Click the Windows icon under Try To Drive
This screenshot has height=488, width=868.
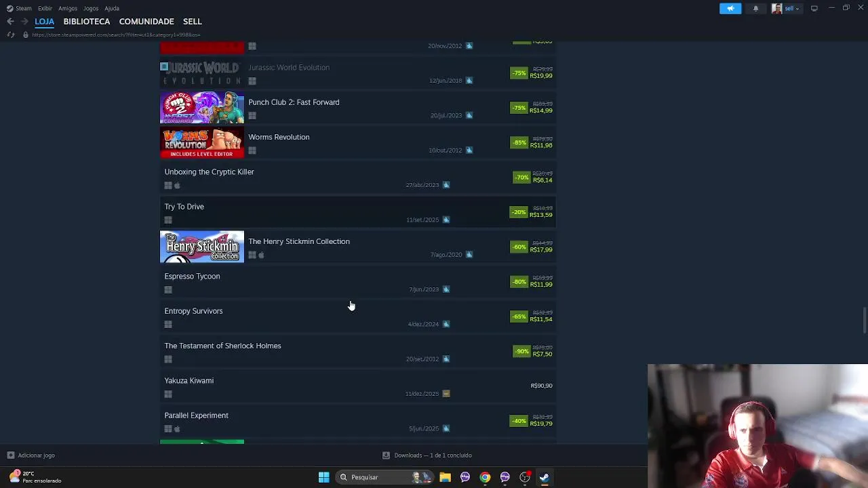(168, 220)
